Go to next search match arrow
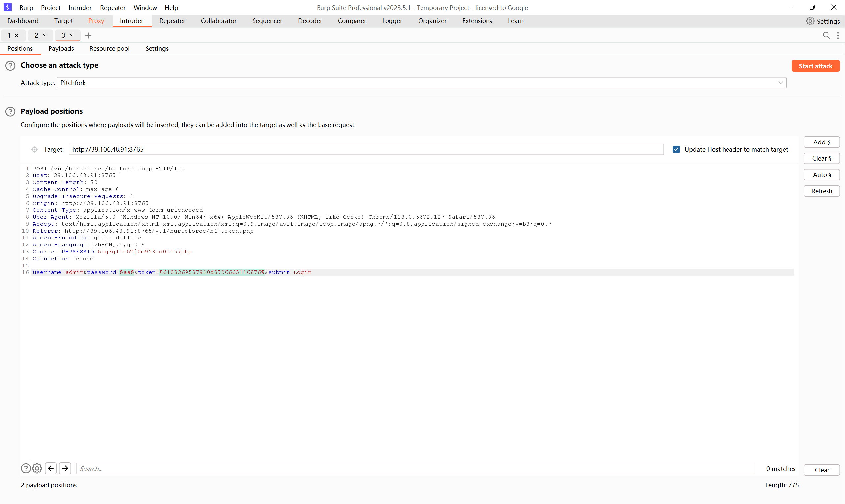The height and width of the screenshot is (504, 845). click(x=65, y=468)
